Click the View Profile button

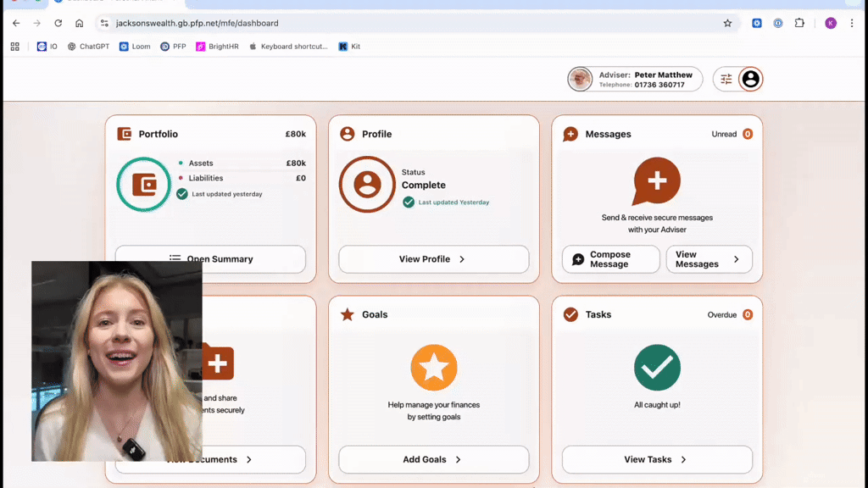click(433, 259)
